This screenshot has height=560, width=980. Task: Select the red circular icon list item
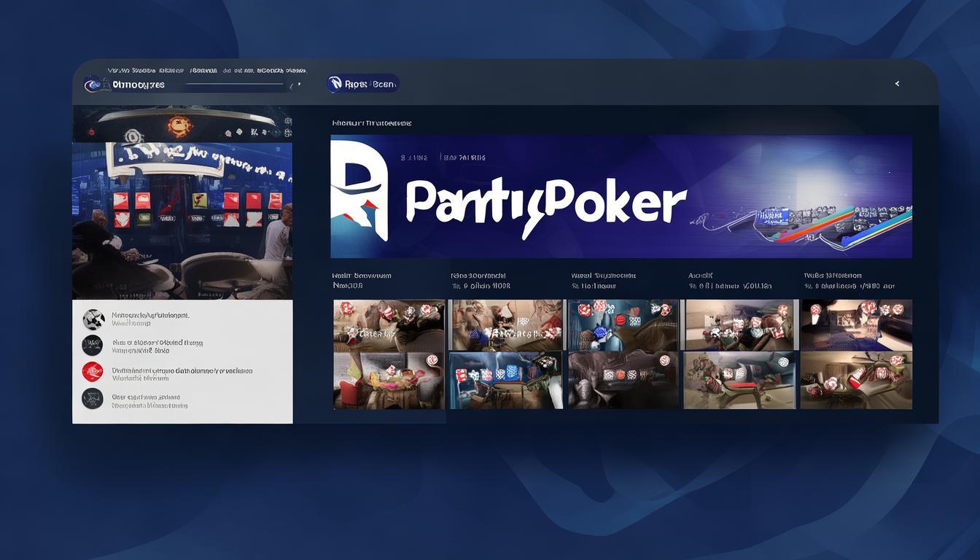(x=93, y=372)
